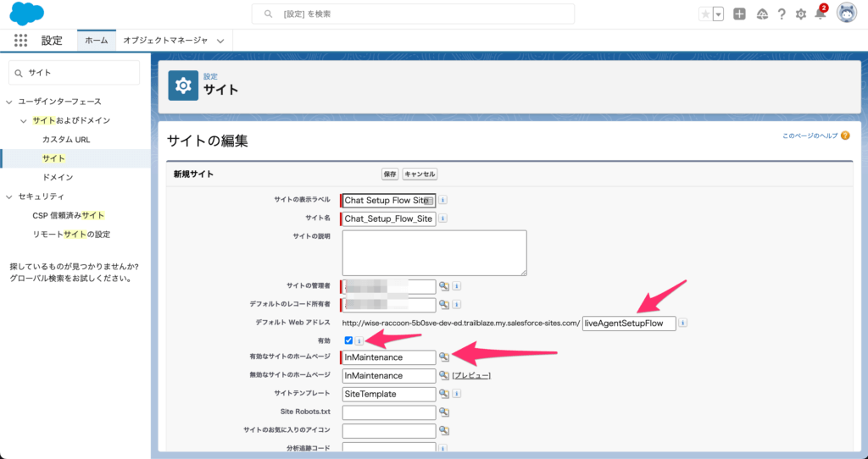Viewport: 868px width, 459px height.
Task: Click the キャンセル button
Action: click(x=420, y=174)
